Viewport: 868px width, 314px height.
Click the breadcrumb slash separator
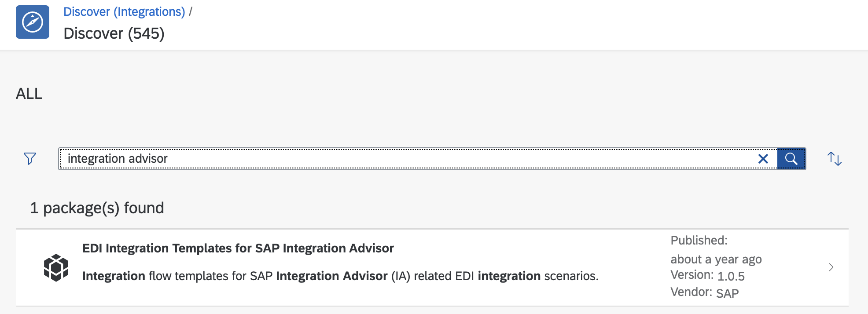coord(191,12)
